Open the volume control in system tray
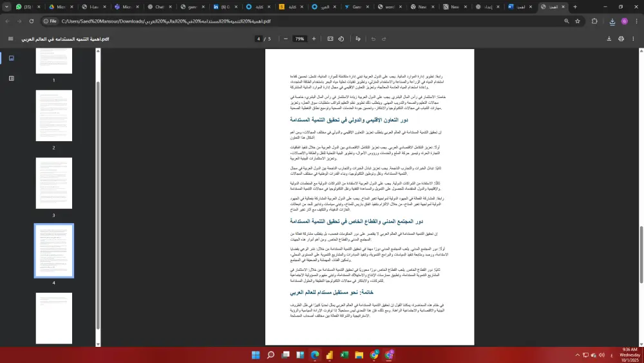The image size is (644, 363). [601, 355]
